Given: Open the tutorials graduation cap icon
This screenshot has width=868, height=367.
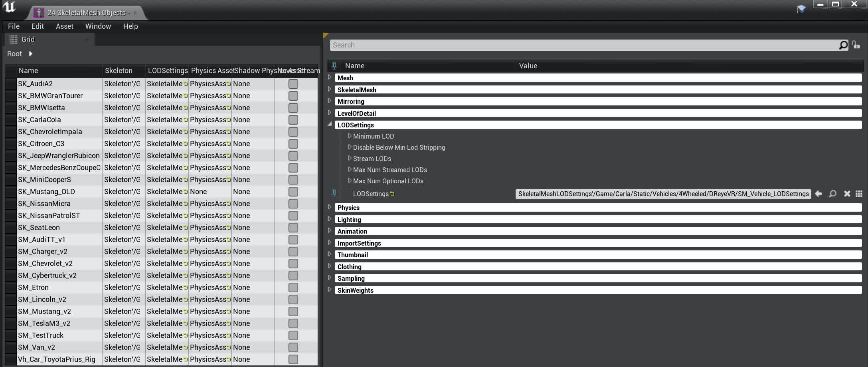Looking at the screenshot, I should point(801,8).
